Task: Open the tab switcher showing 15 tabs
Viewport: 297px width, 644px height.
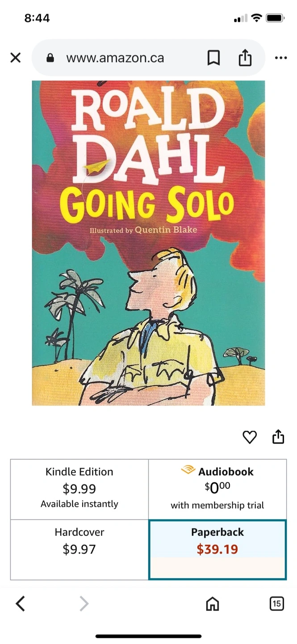Action: point(277,604)
